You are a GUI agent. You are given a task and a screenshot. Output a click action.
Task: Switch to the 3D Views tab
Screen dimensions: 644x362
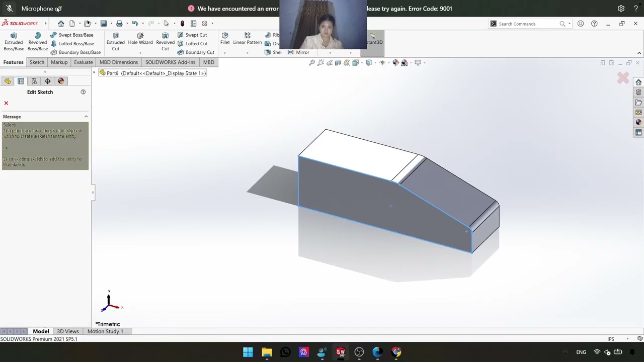pyautogui.click(x=68, y=331)
